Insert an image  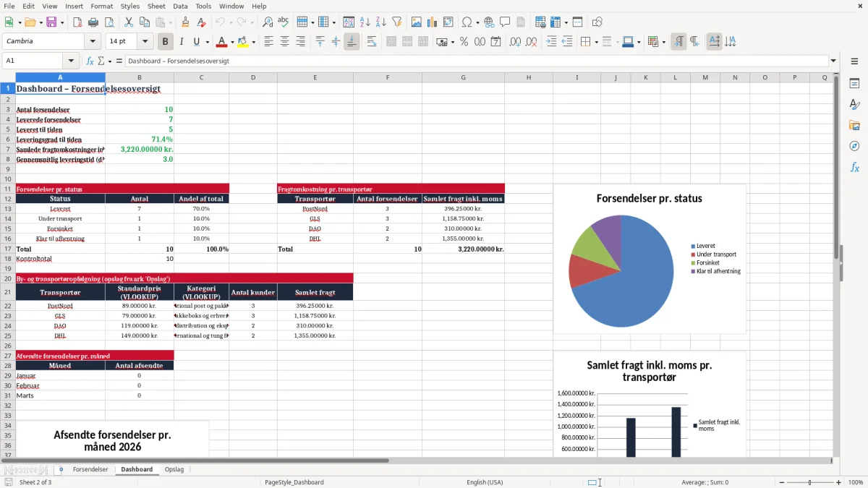pos(417,22)
